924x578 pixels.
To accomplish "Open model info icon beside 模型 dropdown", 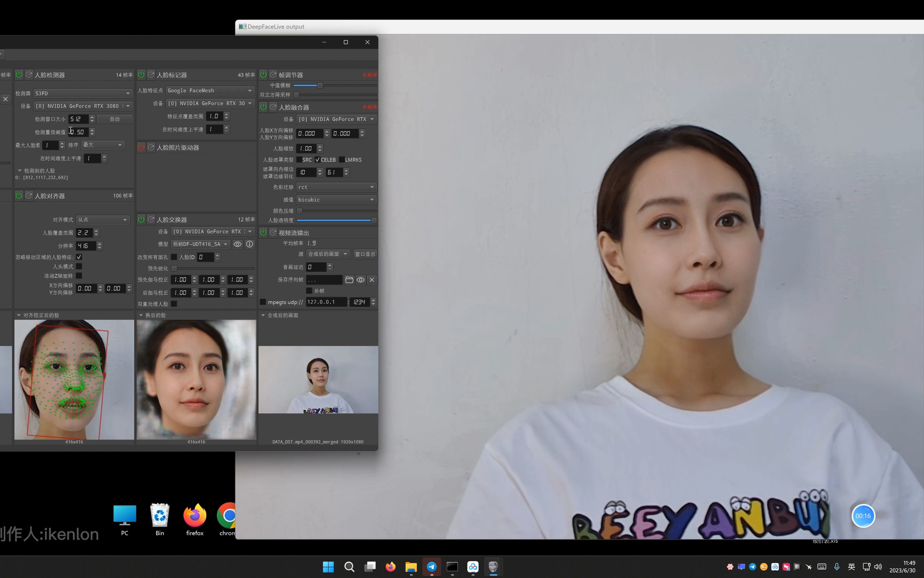I will tap(250, 244).
